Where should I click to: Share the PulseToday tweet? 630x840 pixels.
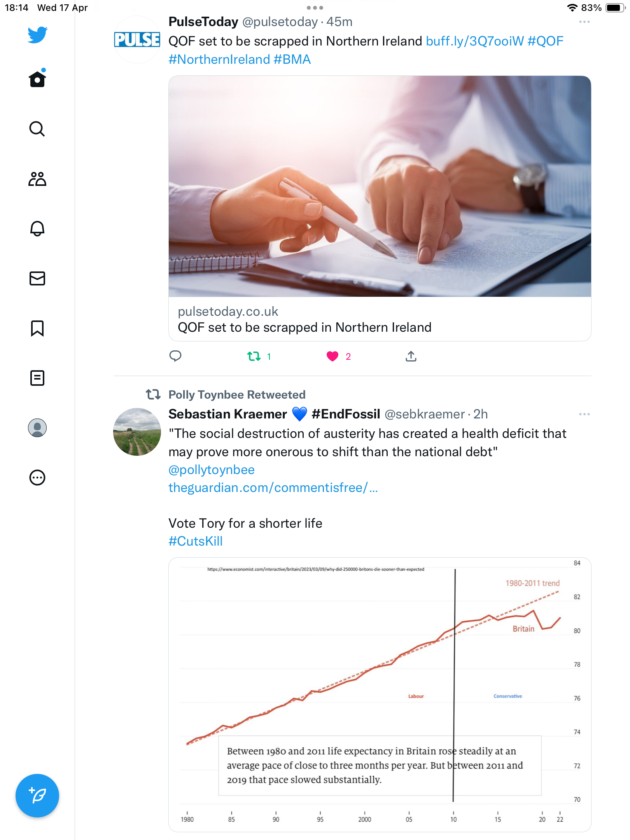tap(411, 356)
